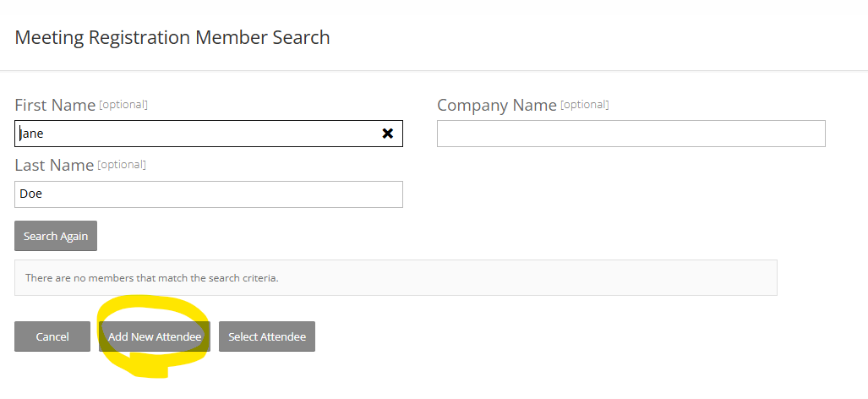Click the Last Name label text
This screenshot has width=868, height=399.
click(x=54, y=166)
